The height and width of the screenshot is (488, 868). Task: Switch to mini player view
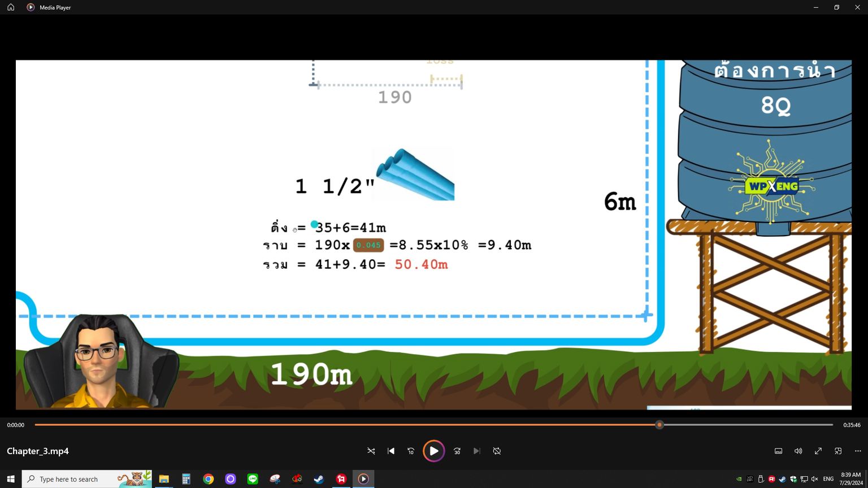click(x=838, y=451)
